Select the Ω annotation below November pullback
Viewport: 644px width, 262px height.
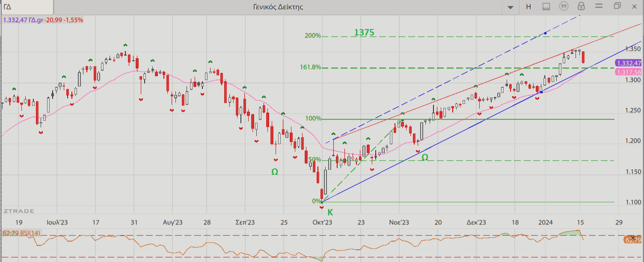(x=424, y=157)
